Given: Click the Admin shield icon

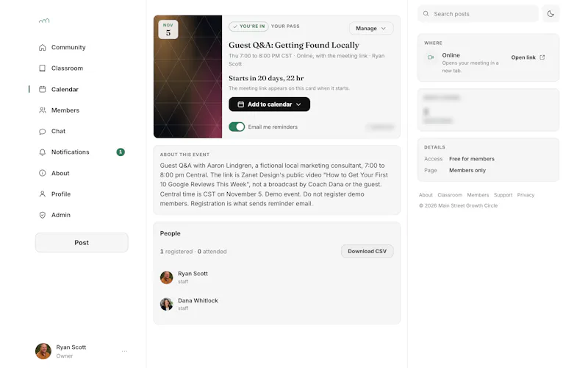Looking at the screenshot, I should (x=43, y=215).
